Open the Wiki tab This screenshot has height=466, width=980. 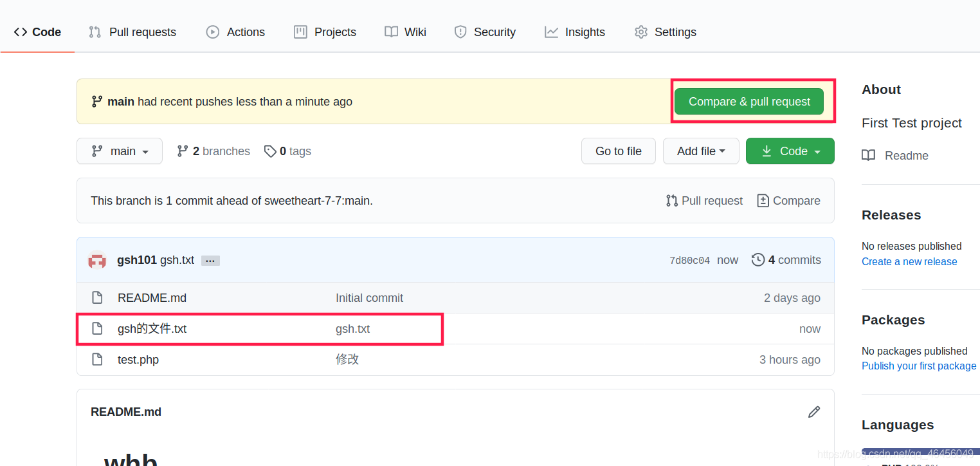click(x=405, y=32)
